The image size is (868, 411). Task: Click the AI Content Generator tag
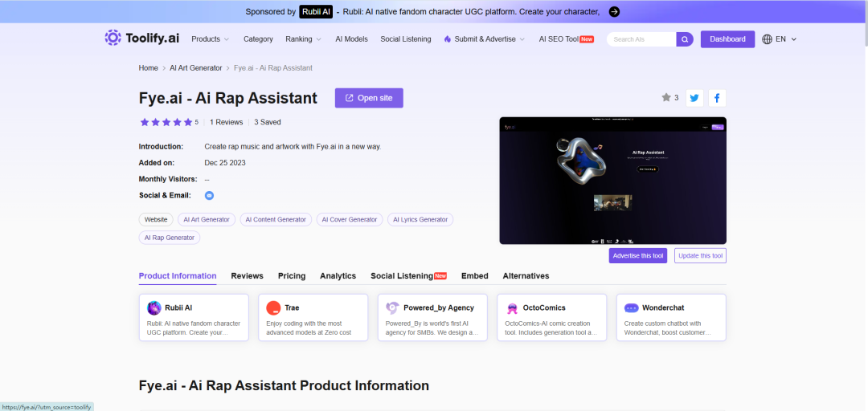(x=276, y=220)
